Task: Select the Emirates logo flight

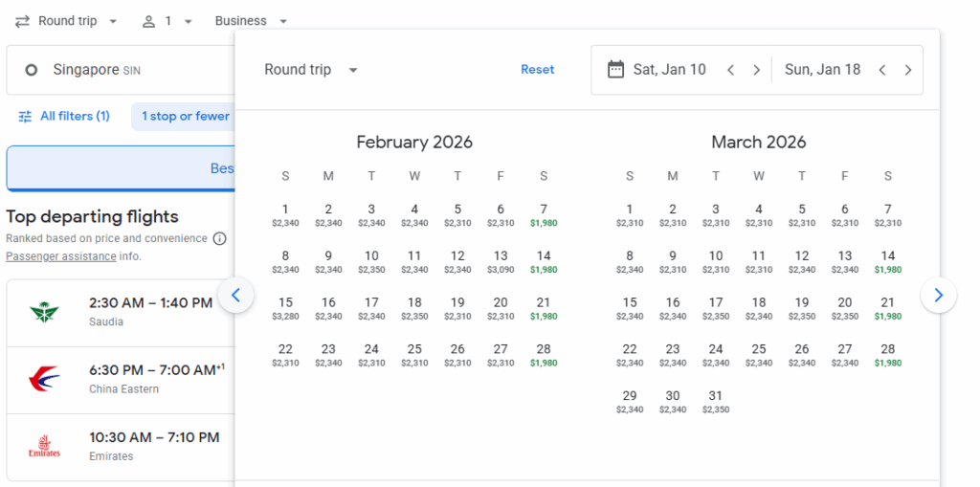Action: [x=45, y=447]
